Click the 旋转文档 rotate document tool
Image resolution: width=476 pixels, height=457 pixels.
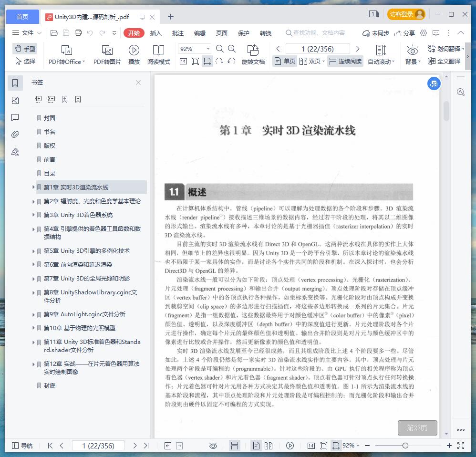pyautogui.click(x=253, y=55)
